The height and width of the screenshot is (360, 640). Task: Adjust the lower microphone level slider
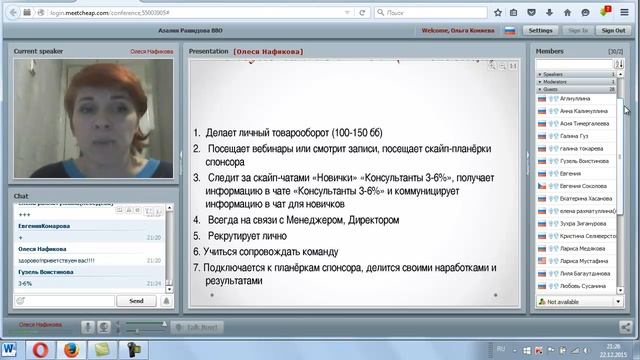click(x=137, y=331)
